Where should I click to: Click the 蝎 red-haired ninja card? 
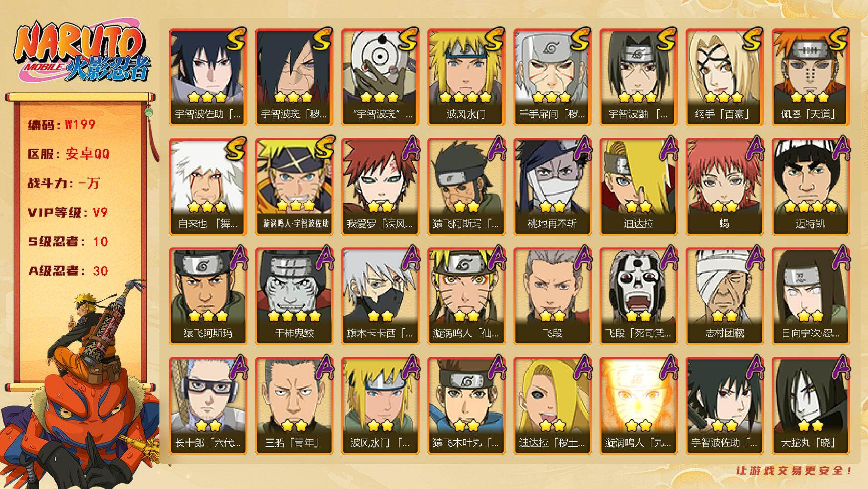(724, 187)
